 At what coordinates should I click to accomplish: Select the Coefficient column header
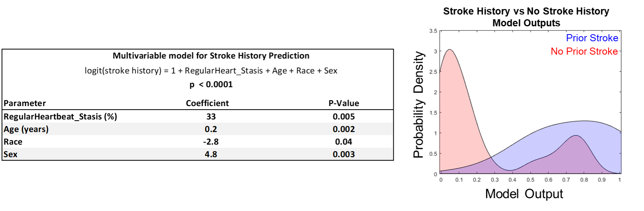(x=207, y=103)
